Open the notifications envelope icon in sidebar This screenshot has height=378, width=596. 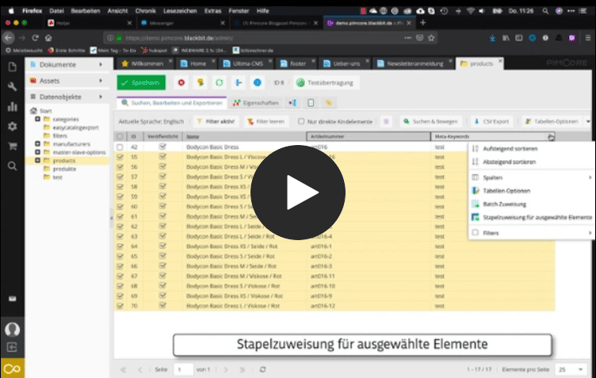[12, 299]
